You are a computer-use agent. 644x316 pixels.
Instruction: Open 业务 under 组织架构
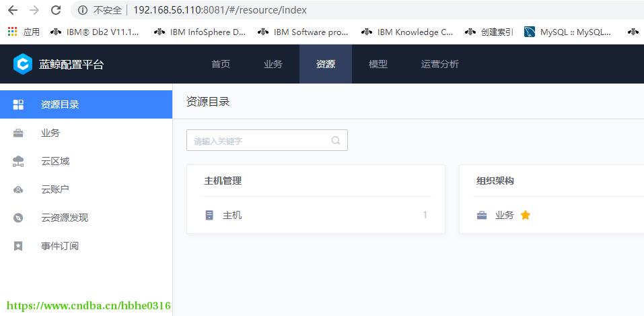click(504, 215)
